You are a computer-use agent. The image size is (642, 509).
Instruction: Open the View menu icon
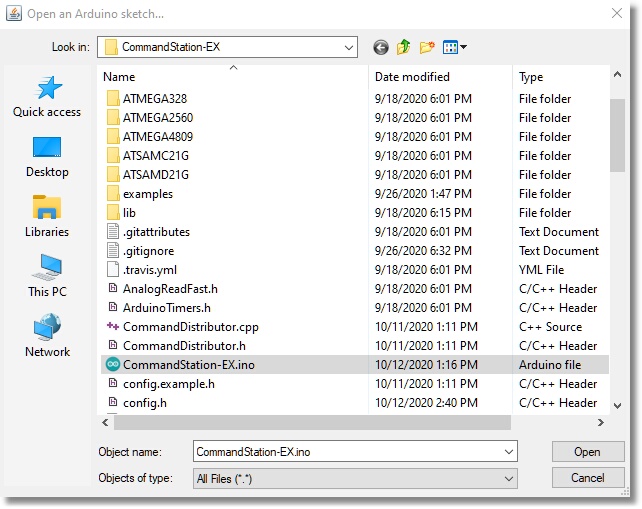pyautogui.click(x=455, y=47)
